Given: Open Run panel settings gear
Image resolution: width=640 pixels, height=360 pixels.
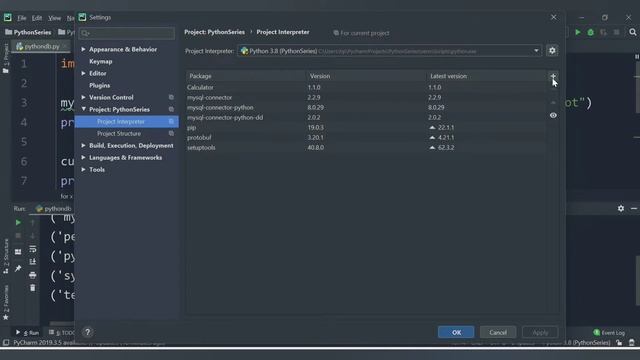Looking at the screenshot, I should point(621,209).
